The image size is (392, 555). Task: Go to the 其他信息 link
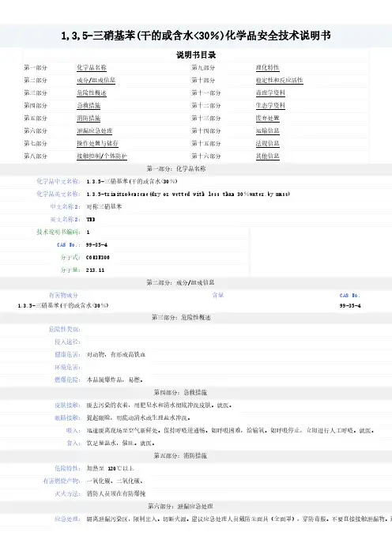click(267, 156)
